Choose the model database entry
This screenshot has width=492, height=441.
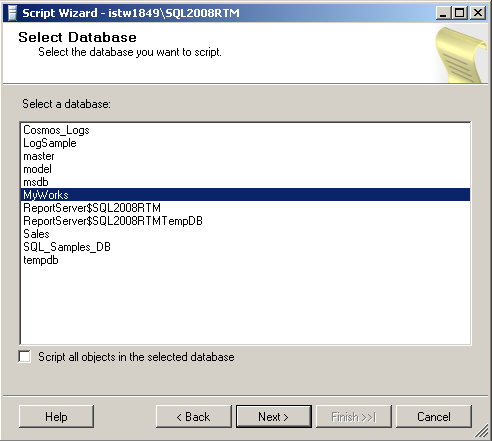pyautogui.click(x=245, y=169)
